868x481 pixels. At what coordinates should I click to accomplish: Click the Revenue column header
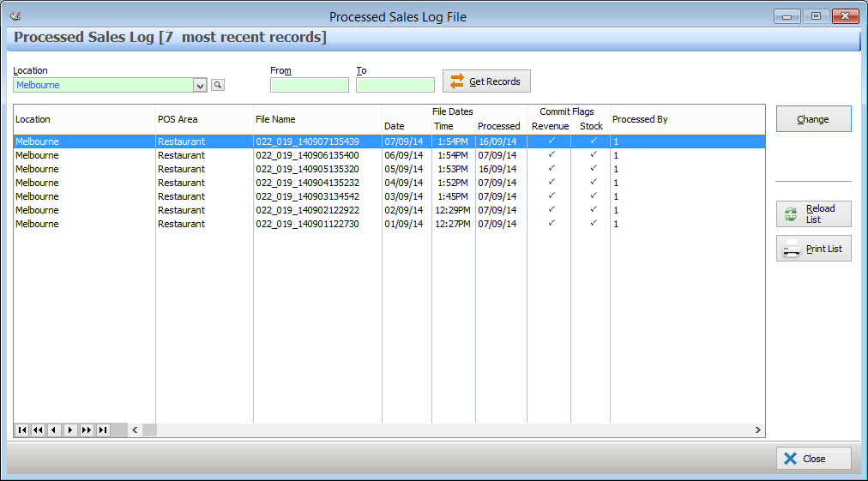(551, 126)
